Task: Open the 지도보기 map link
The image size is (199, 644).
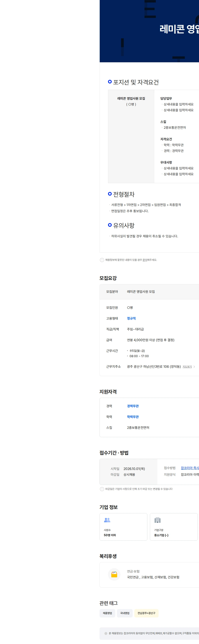Action: [187, 367]
